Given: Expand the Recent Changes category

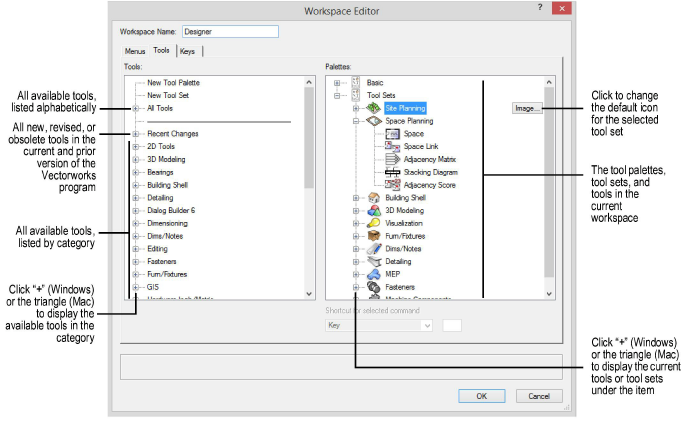Looking at the screenshot, I should point(136,134).
